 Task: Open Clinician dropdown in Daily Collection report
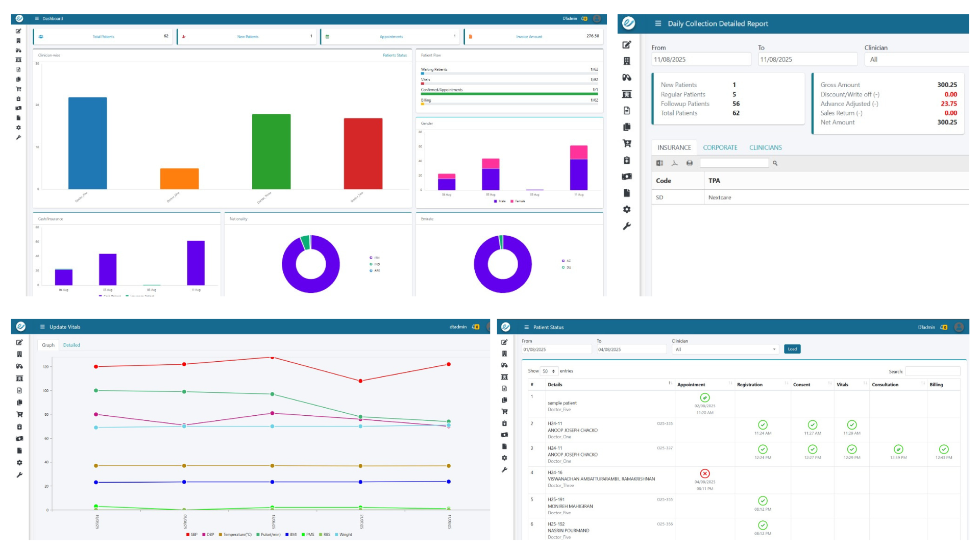(x=916, y=60)
